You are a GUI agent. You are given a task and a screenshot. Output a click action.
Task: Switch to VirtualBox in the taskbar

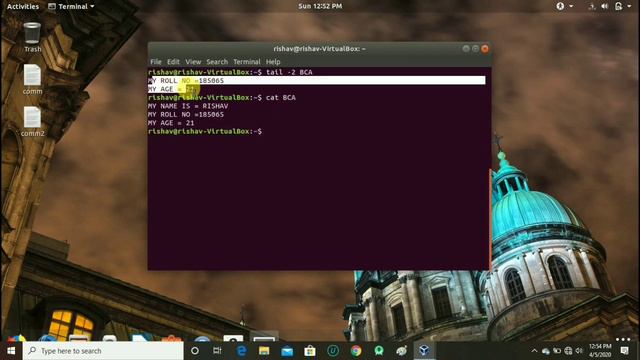click(424, 351)
